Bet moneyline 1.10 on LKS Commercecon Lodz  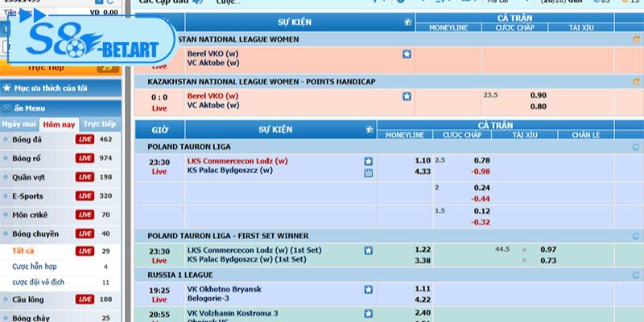(423, 160)
